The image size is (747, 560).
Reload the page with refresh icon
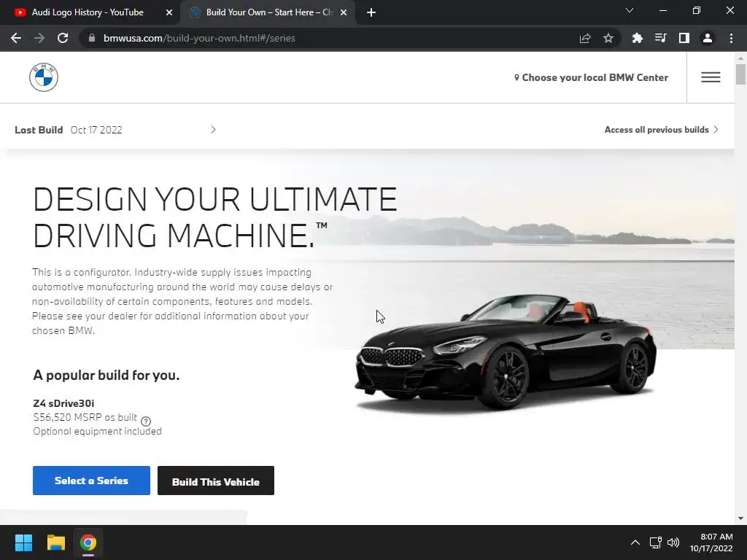pos(63,38)
